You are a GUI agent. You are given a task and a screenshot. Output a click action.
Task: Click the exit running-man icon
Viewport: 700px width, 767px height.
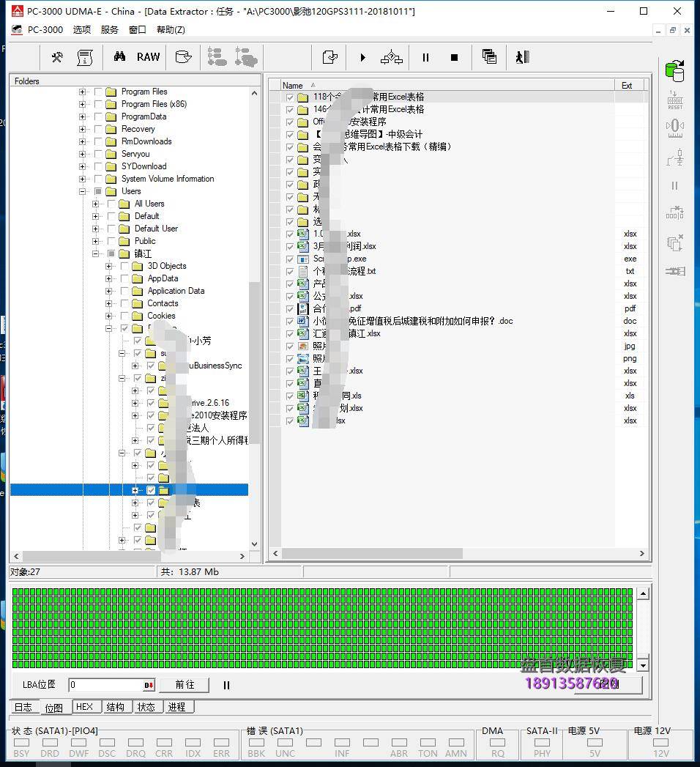click(523, 57)
